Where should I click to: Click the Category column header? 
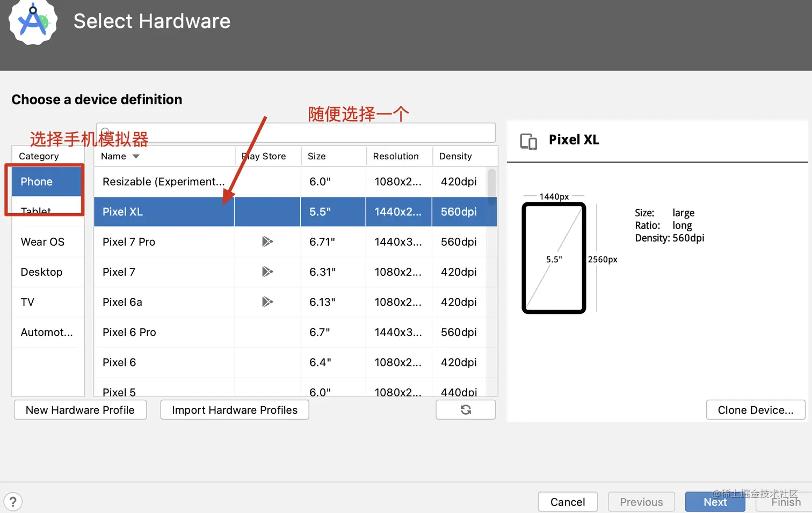pyautogui.click(x=48, y=156)
